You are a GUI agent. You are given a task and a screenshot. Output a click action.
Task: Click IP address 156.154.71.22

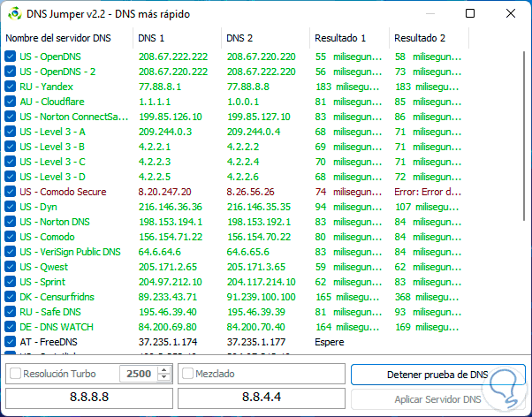click(171, 237)
